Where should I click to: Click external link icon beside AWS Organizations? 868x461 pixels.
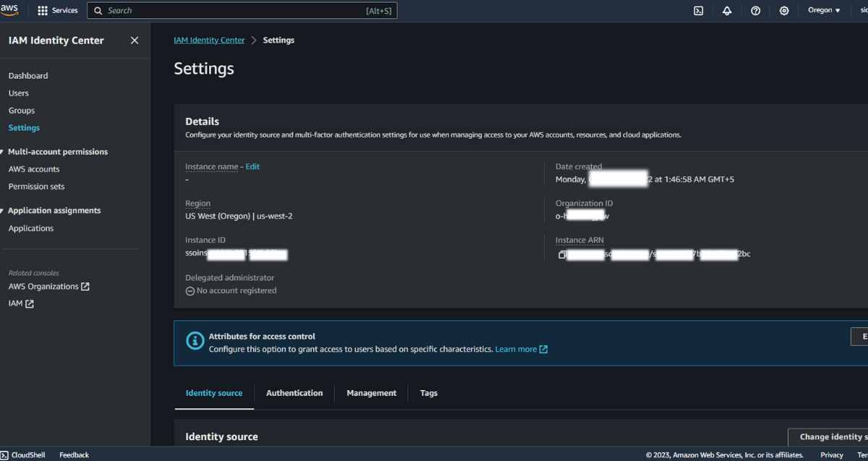85,287
